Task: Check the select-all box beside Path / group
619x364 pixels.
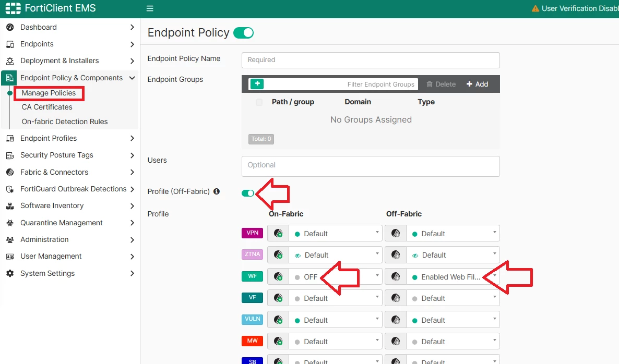Action: pos(259,102)
